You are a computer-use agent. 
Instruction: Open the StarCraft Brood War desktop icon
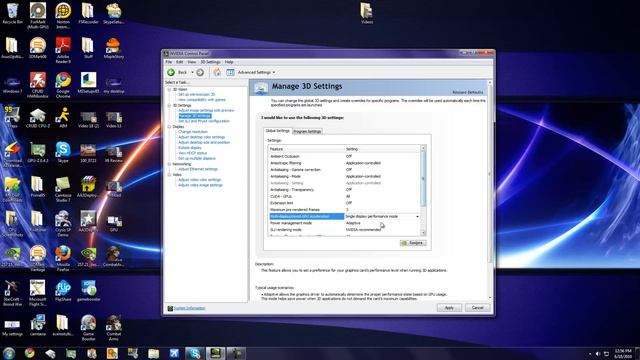tap(12, 293)
